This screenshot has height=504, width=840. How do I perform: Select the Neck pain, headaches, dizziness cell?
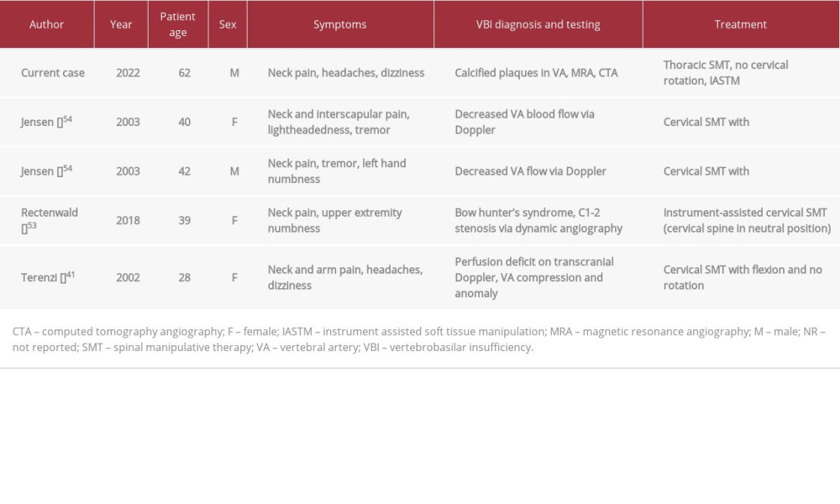[x=346, y=73]
